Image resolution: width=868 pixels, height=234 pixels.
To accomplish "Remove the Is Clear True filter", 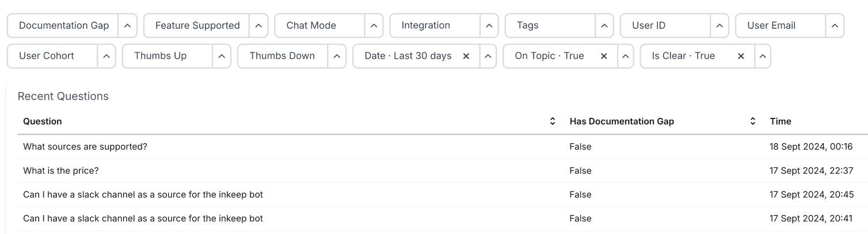I will [741, 56].
